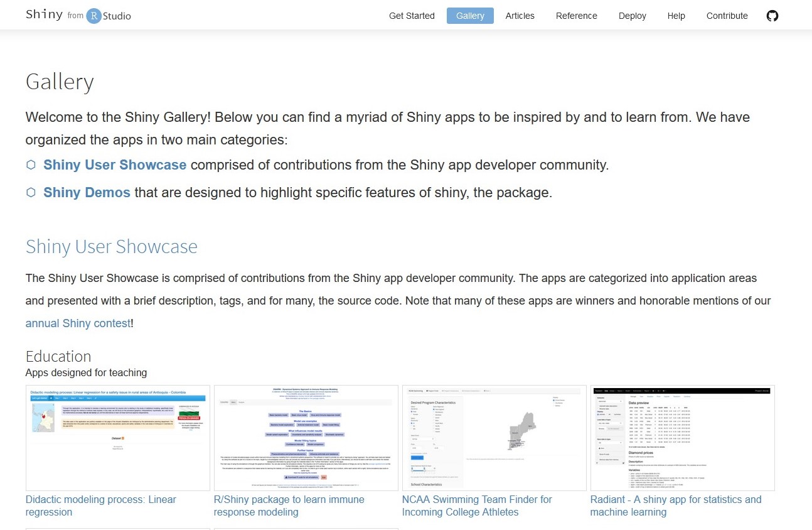Click the Shiny User Showcase section heading
812x530 pixels.
111,246
